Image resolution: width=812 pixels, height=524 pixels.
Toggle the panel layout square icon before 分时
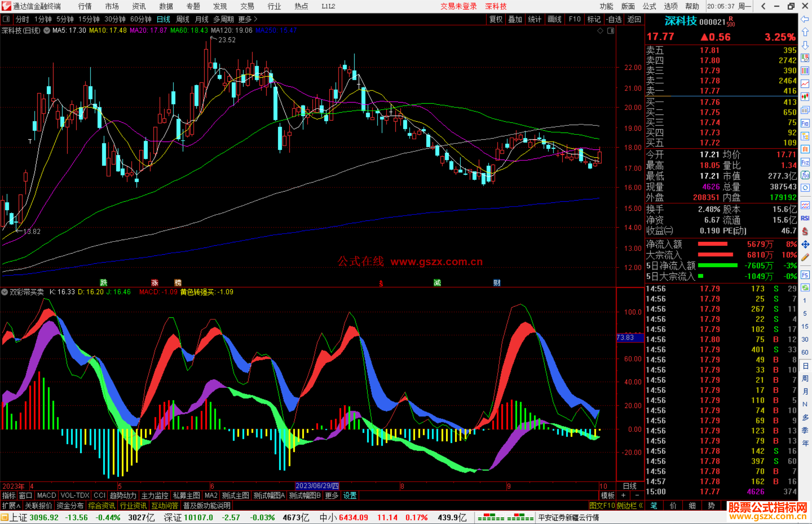(6, 19)
